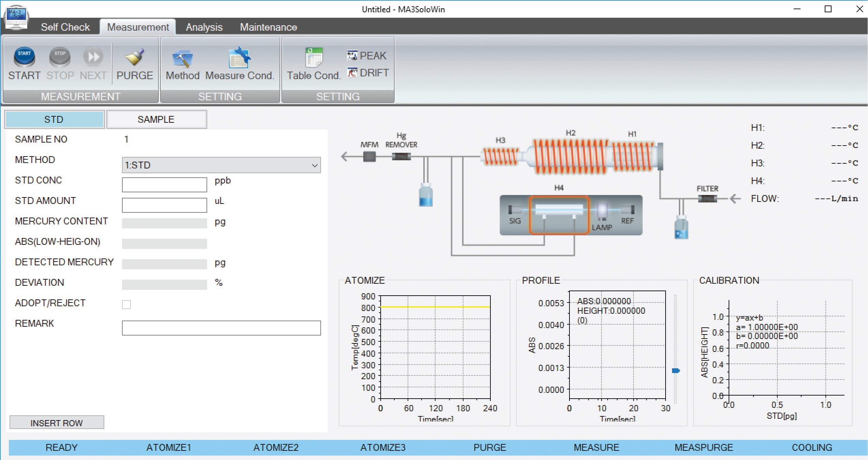The height and width of the screenshot is (460, 868).
Task: Click into the STD CONC input field
Action: pos(164,184)
